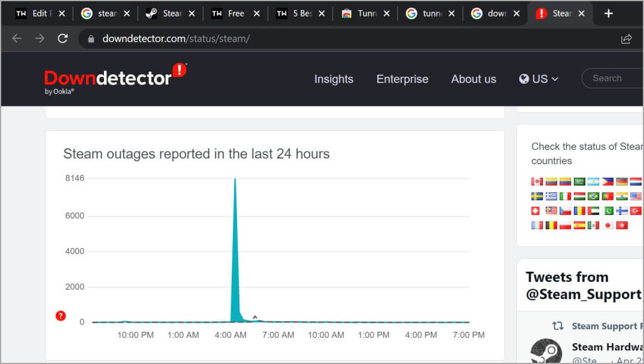Click the lock icon beside the URL
The width and height of the screenshot is (644, 364).
pos(91,39)
